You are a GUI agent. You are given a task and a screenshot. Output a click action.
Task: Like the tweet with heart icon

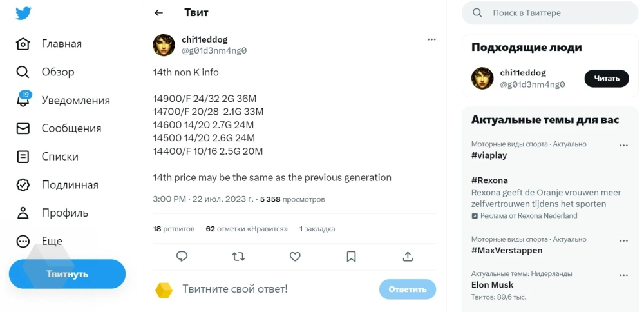(x=295, y=257)
